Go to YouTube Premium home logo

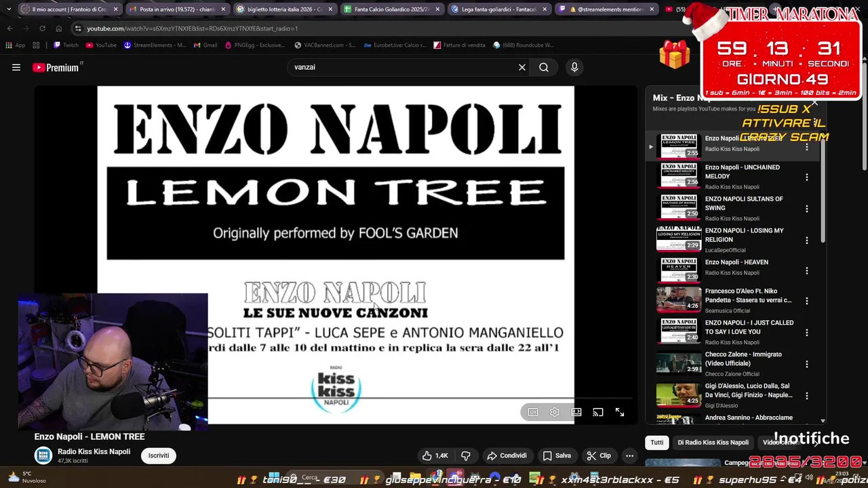click(56, 68)
